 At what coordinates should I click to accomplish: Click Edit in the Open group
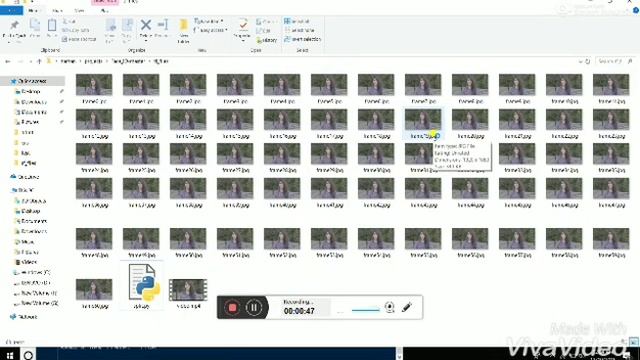click(264, 31)
